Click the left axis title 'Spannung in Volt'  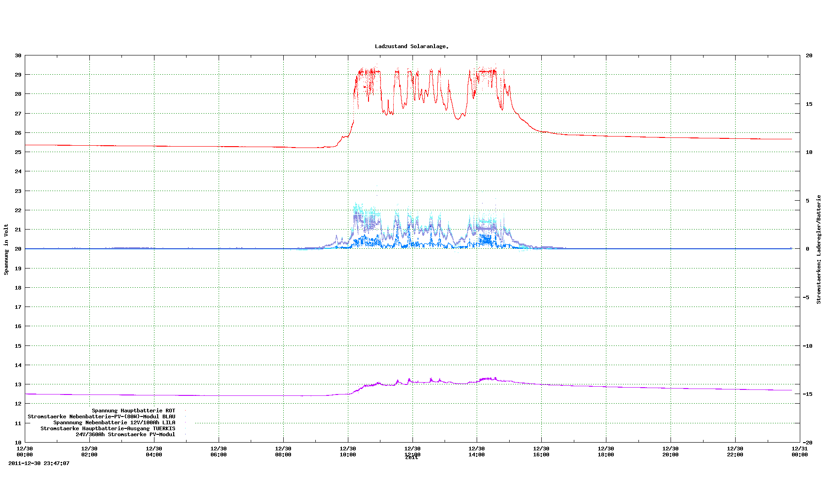click(x=6, y=249)
